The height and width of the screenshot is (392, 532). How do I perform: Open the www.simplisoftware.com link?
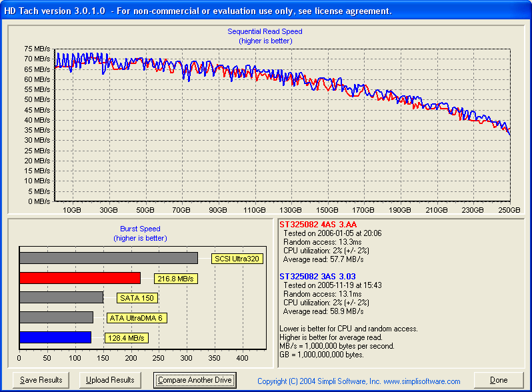[423, 381]
